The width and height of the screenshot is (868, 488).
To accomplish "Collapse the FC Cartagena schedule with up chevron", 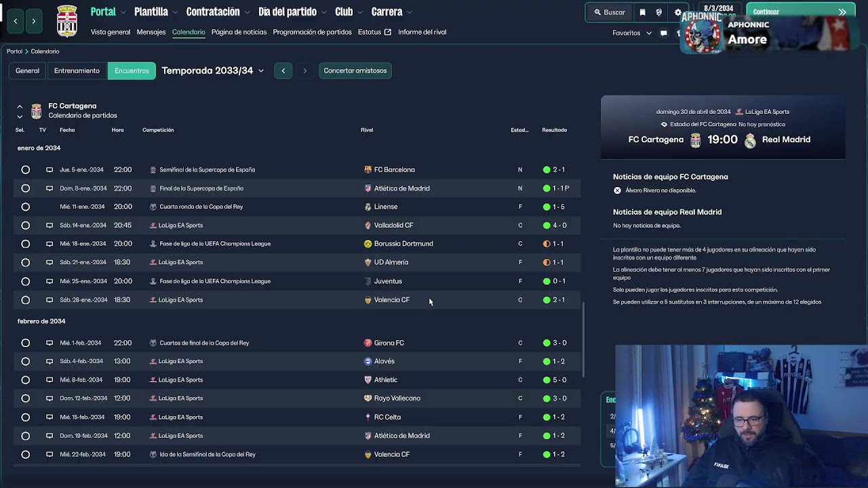I will pyautogui.click(x=20, y=106).
